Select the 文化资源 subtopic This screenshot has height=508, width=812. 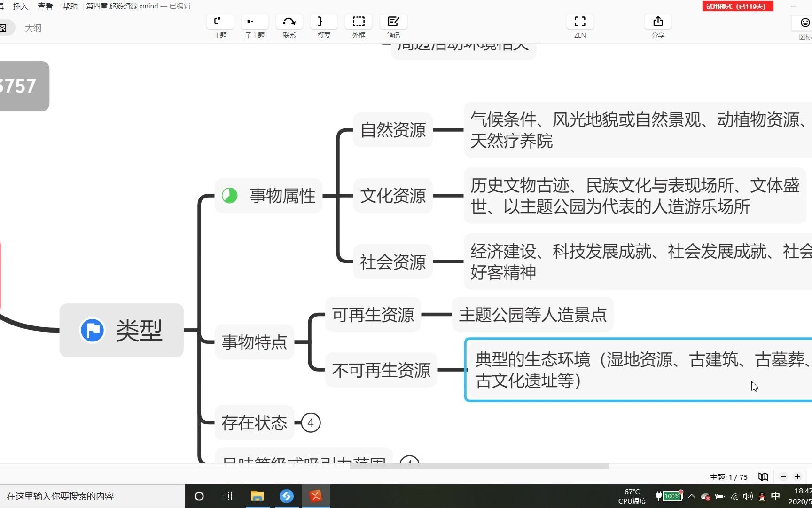pyautogui.click(x=393, y=195)
